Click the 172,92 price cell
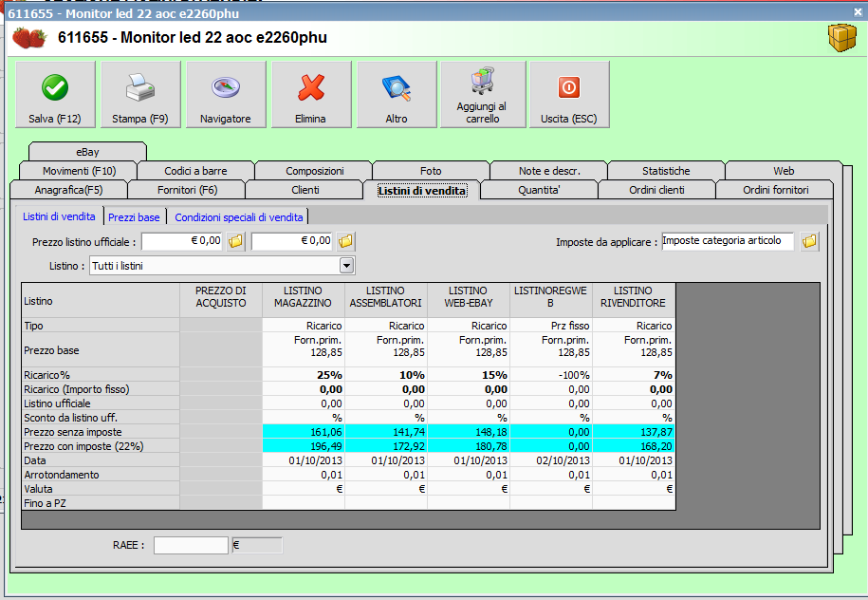This screenshot has height=600, width=868. pyautogui.click(x=386, y=446)
